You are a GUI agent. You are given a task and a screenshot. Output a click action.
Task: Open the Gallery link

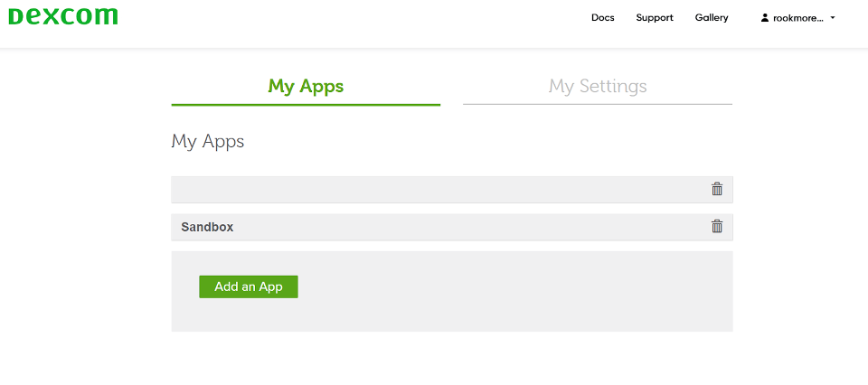tap(712, 18)
